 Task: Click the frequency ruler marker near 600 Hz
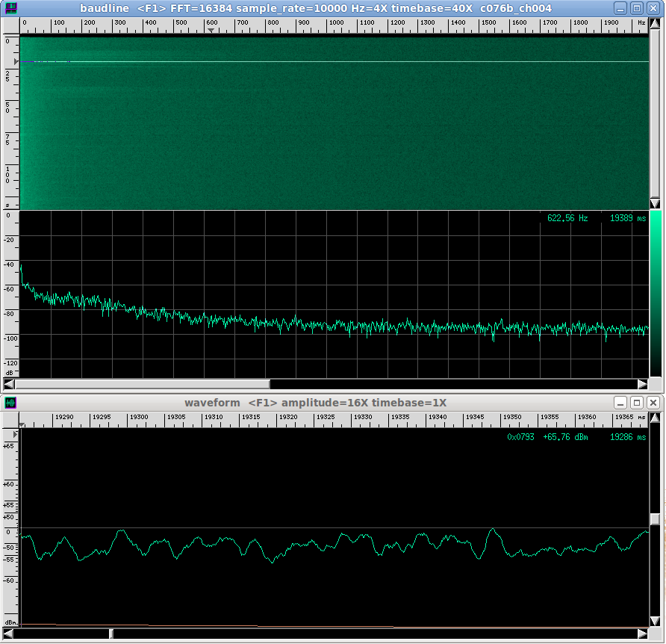[x=212, y=31]
